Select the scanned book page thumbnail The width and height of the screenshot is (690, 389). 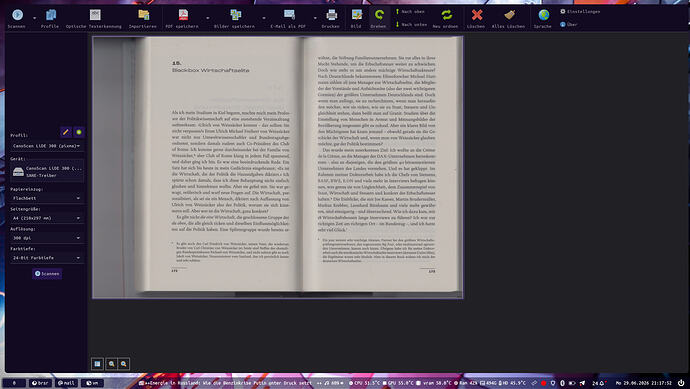278,167
